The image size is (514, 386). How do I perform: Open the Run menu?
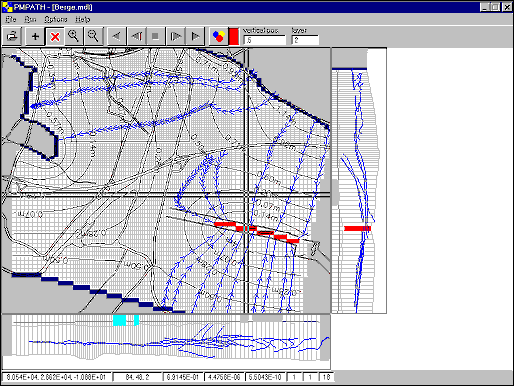30,19
